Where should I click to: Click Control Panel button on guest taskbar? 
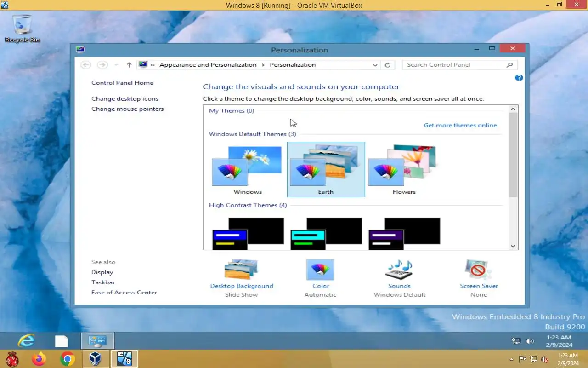point(97,341)
